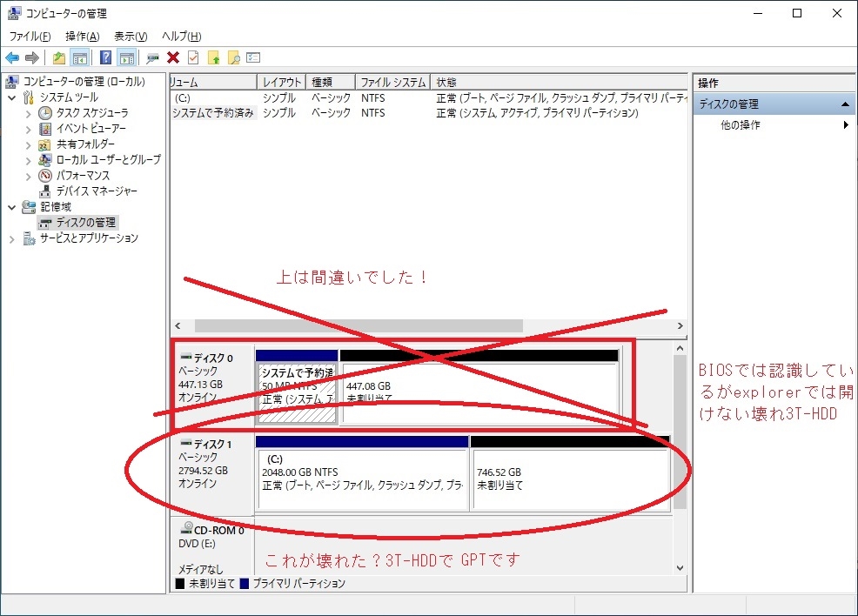Sort by 種類 column header
Screen dimensions: 858x616
pyautogui.click(x=331, y=82)
